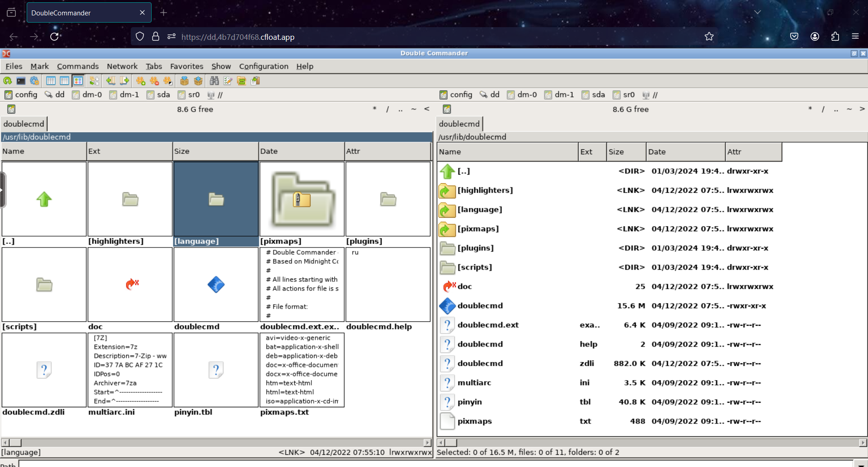Open the Favorites menu
This screenshot has width=868, height=467.
coord(186,66)
